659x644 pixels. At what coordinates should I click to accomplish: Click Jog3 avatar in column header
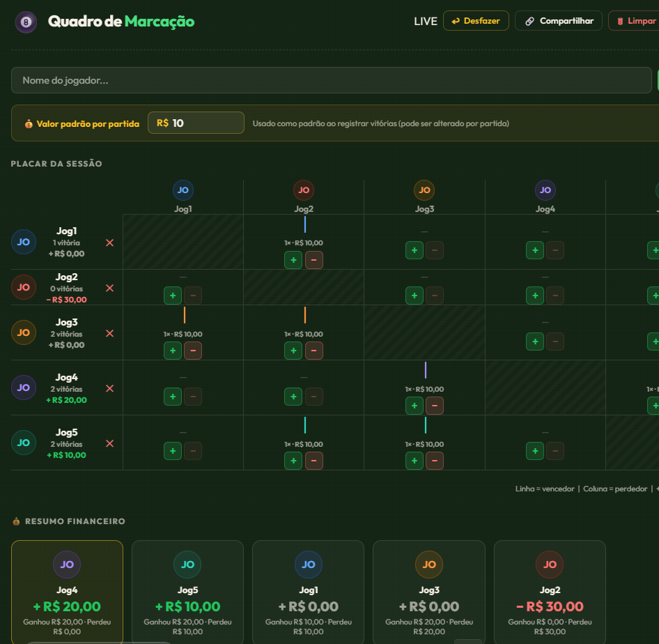[424, 190]
